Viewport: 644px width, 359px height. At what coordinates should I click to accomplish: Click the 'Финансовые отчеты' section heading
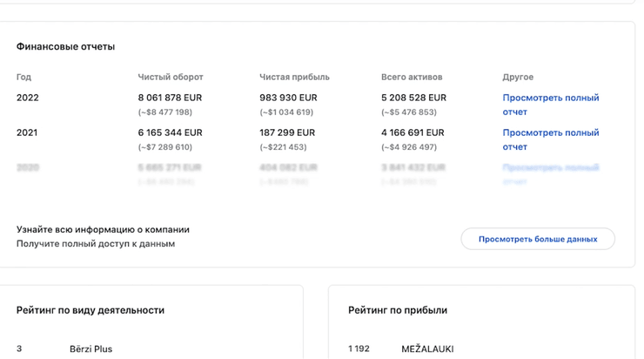tap(65, 46)
